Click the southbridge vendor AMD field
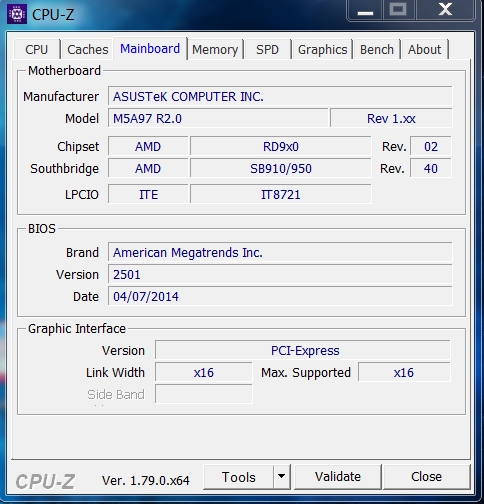484x504 pixels. pos(148,168)
